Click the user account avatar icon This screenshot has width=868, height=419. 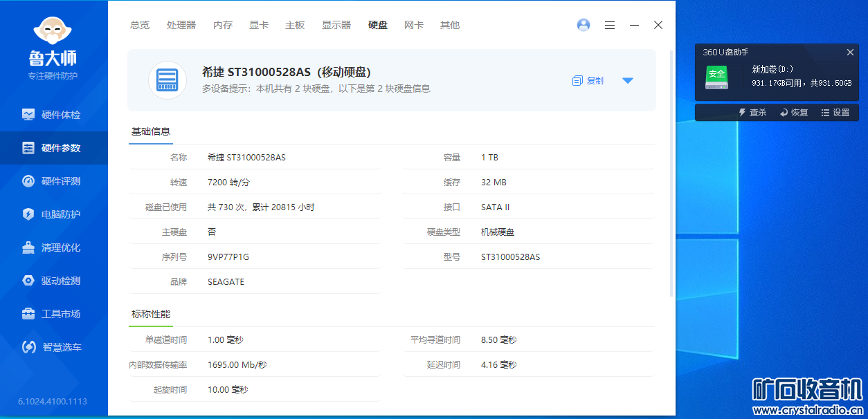pyautogui.click(x=584, y=25)
